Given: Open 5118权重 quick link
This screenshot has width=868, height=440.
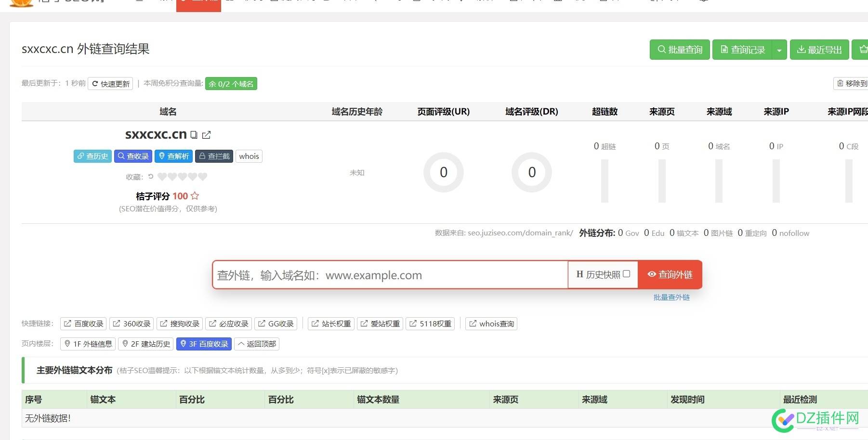Looking at the screenshot, I should click(x=431, y=324).
